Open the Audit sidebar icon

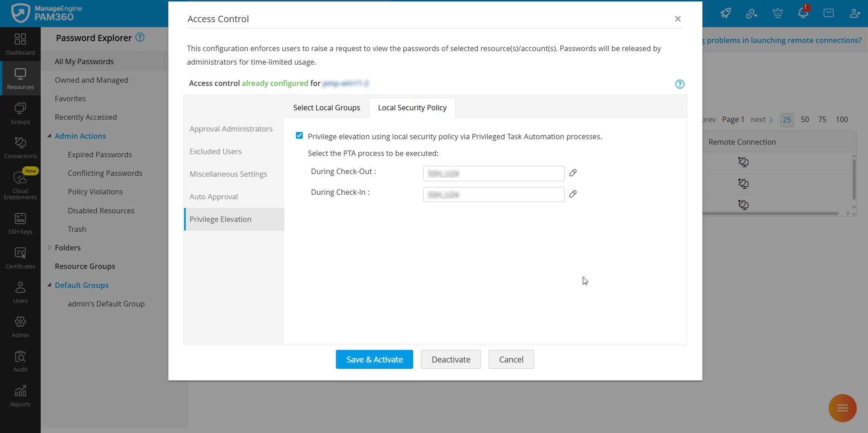click(20, 361)
